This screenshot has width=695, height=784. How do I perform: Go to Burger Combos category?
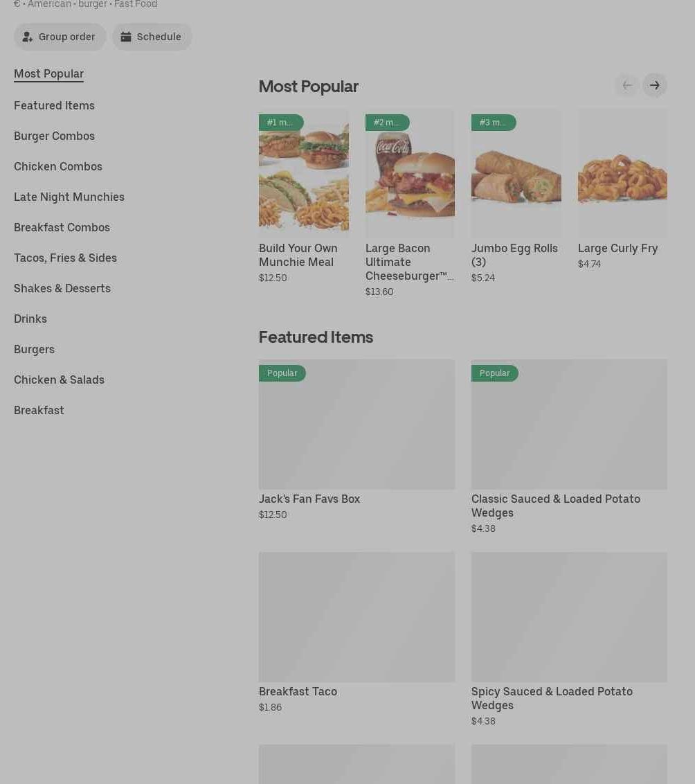tap(54, 136)
